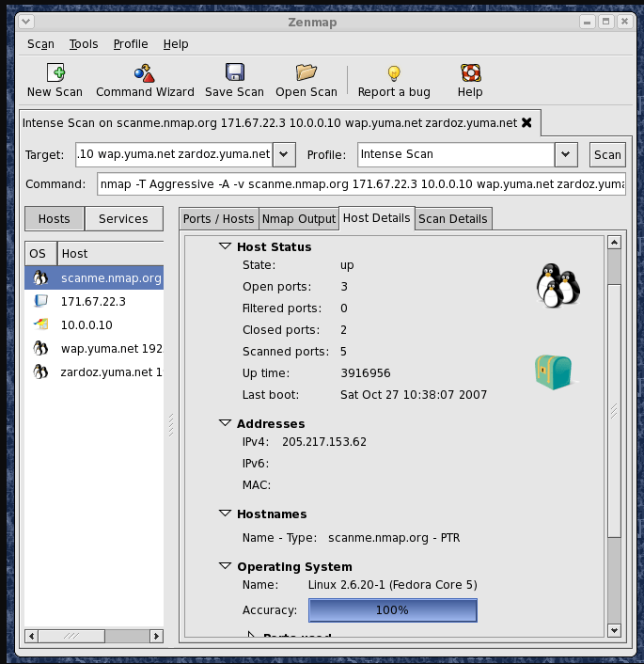
Task: Click the Open Scan folder icon
Action: pos(306,72)
